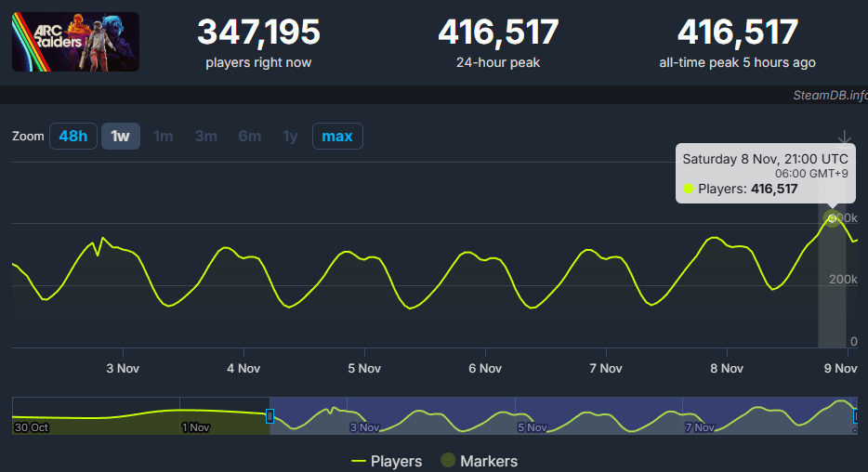Set zoom to max range
The width and height of the screenshot is (868, 472).
(336, 136)
